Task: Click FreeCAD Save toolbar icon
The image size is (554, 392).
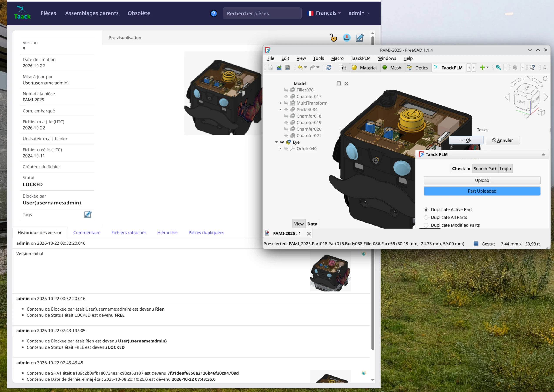Action: tap(287, 68)
